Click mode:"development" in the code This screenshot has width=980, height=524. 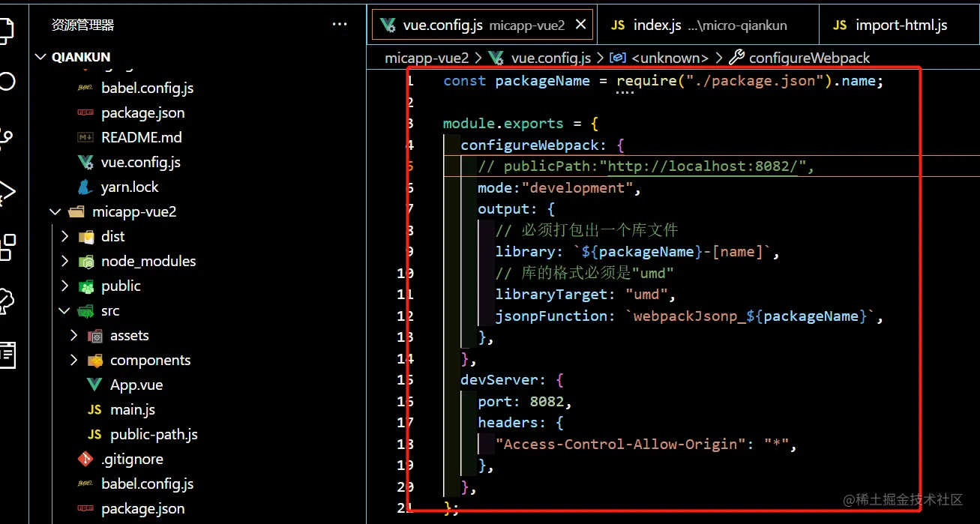559,187
